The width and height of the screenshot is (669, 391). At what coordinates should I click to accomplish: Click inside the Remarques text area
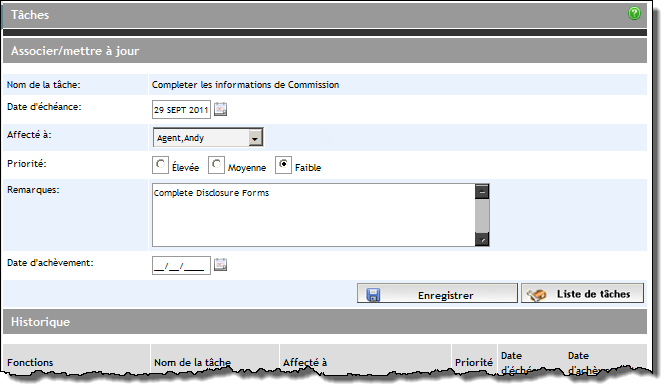pyautogui.click(x=314, y=215)
